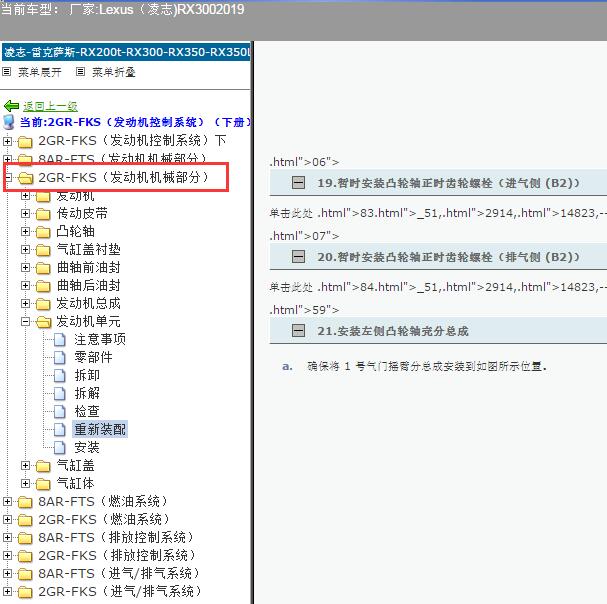This screenshot has height=604, width=607.
Task: Expand 8AR-FTS（排放控制系统） node
Action: coord(7,537)
